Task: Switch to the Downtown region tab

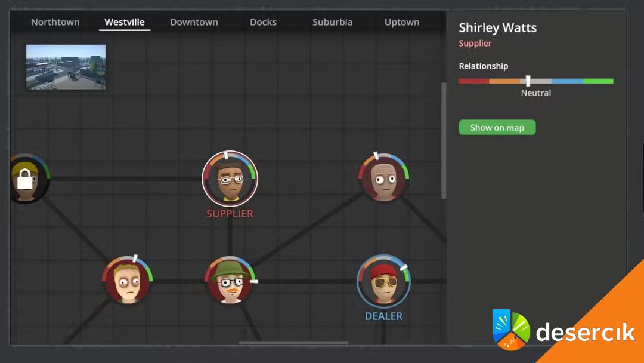Action: (x=194, y=22)
